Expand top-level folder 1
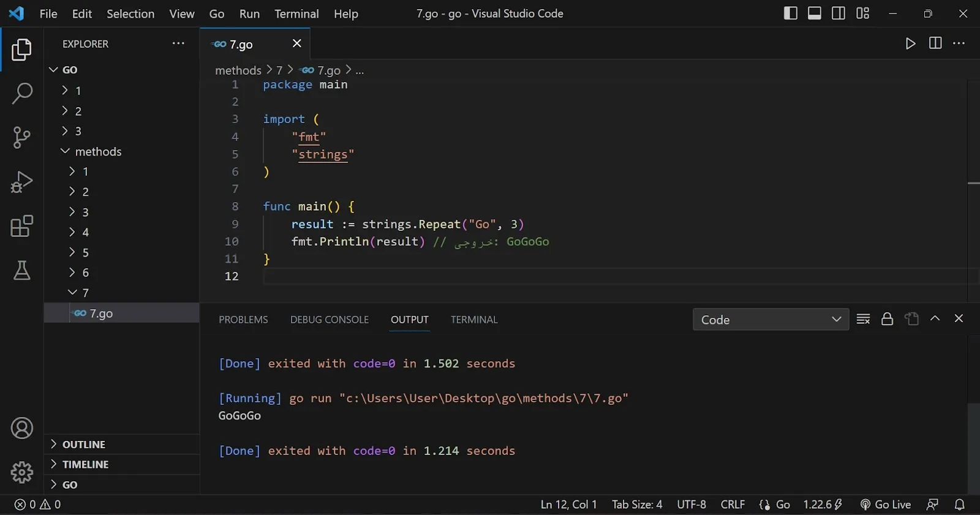This screenshot has width=980, height=515. [121, 91]
